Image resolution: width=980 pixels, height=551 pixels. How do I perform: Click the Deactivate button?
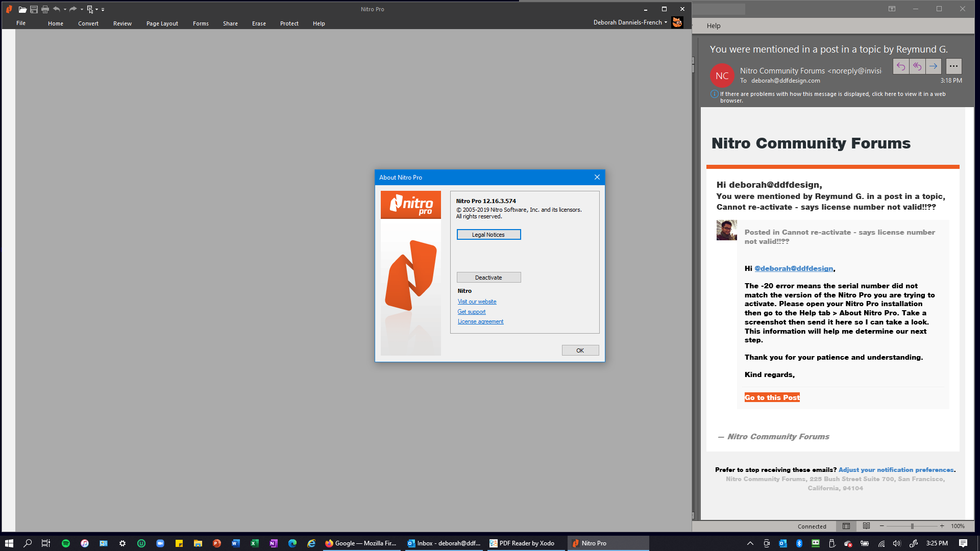(x=488, y=278)
